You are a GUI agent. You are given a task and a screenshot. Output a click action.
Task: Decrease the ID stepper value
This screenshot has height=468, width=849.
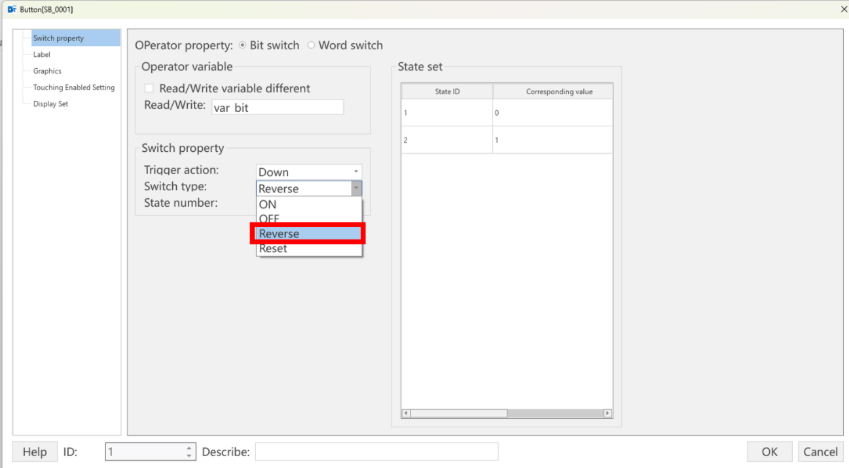pos(188,456)
